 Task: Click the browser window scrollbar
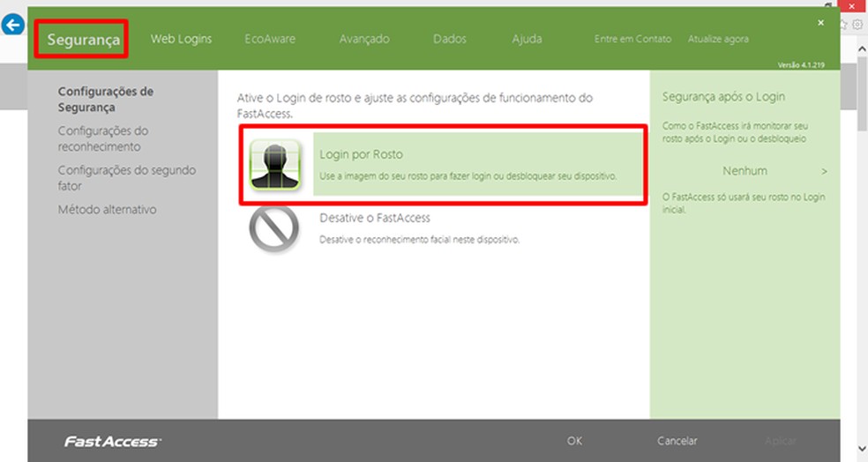click(863, 93)
